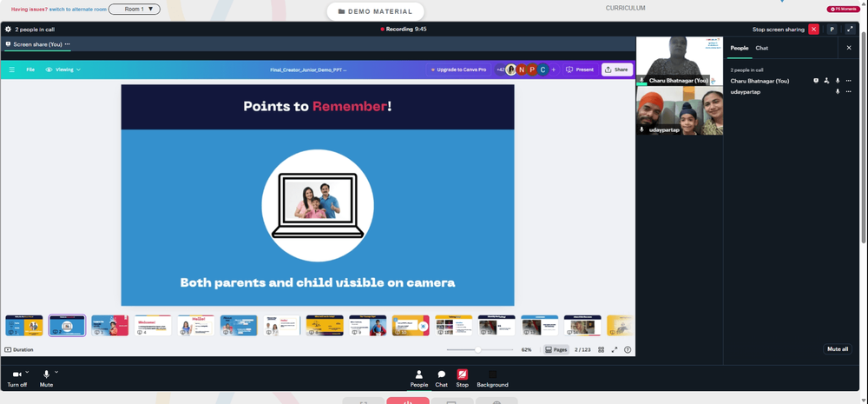Click the main slide laptop image
This screenshot has width=868, height=404.
pyautogui.click(x=318, y=206)
